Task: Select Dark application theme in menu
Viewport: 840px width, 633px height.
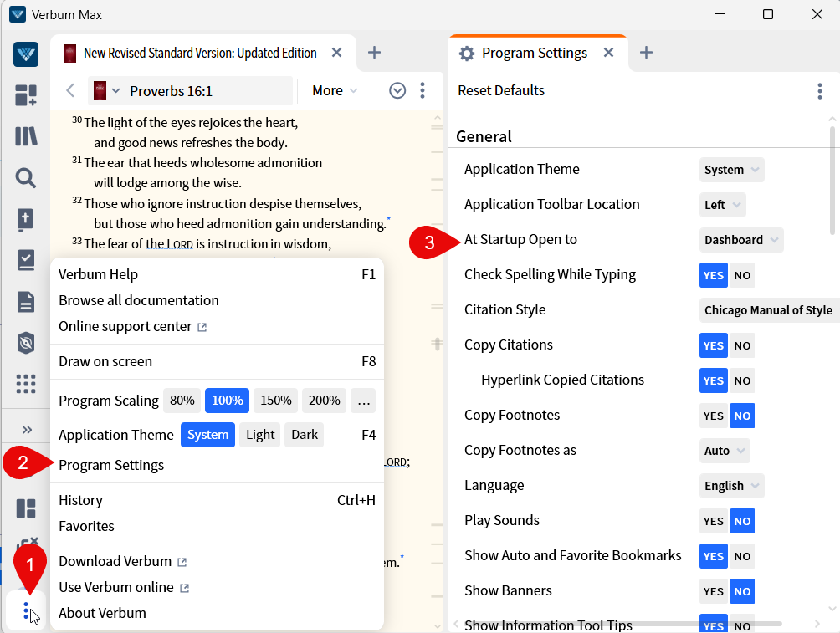Action: (x=305, y=435)
